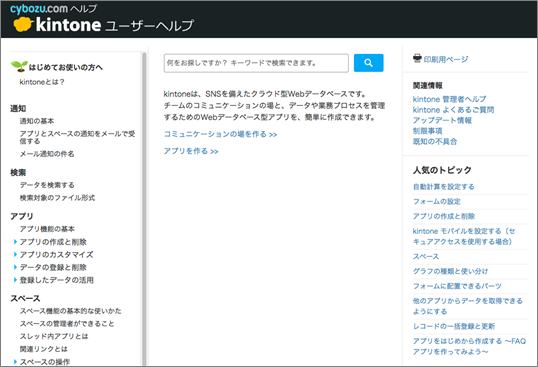Viewport: 538px width, 367px height.
Task: Expand データの登録と削除 in the sidebar
Action: click(x=53, y=267)
